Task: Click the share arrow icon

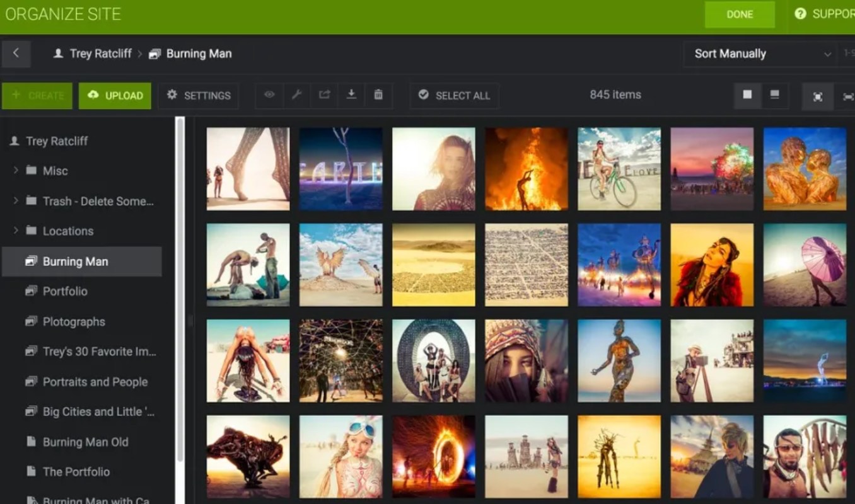Action: coord(324,95)
